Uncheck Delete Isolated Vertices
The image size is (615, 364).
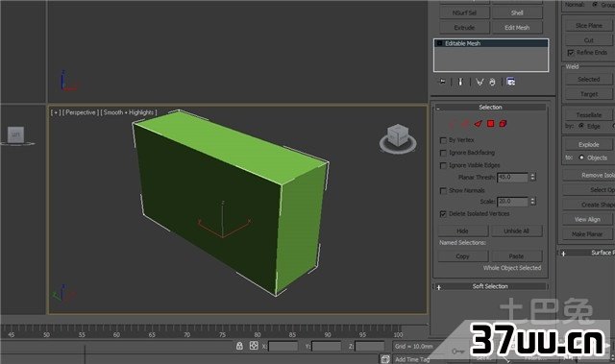point(443,214)
